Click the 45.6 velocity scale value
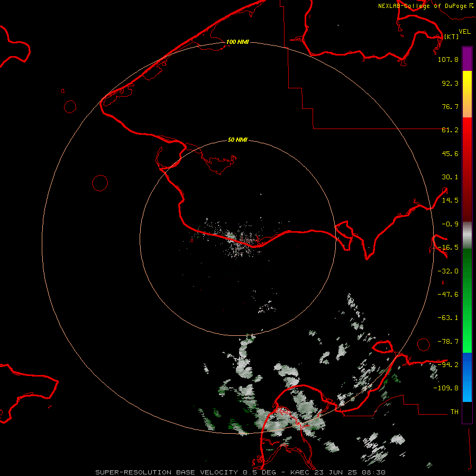476x476 pixels. (450, 153)
